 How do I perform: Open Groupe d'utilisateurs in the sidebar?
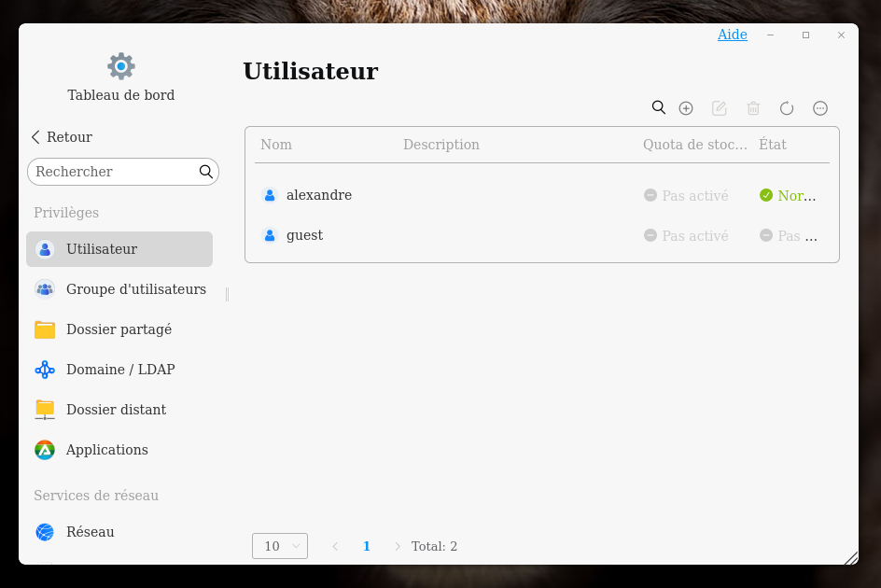pos(135,289)
